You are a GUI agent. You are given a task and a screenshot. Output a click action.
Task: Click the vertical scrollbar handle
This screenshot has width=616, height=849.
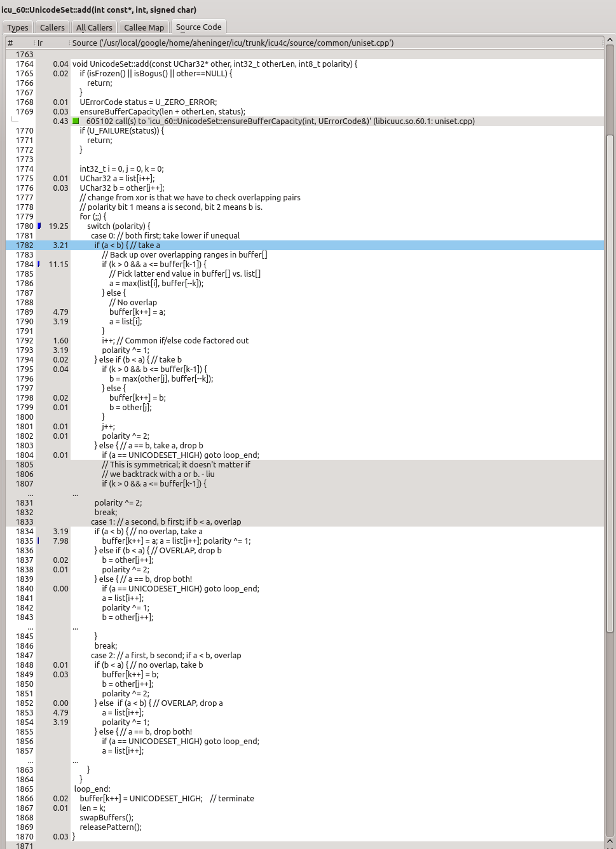[610, 382]
